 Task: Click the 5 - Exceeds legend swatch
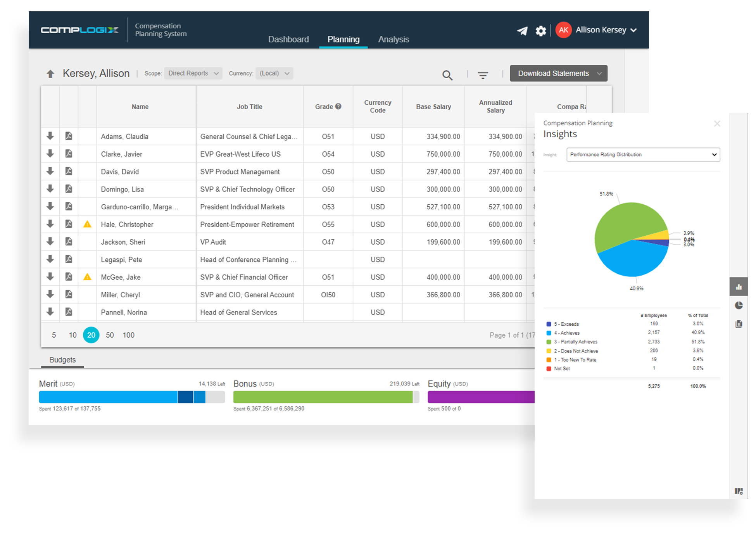tap(549, 324)
